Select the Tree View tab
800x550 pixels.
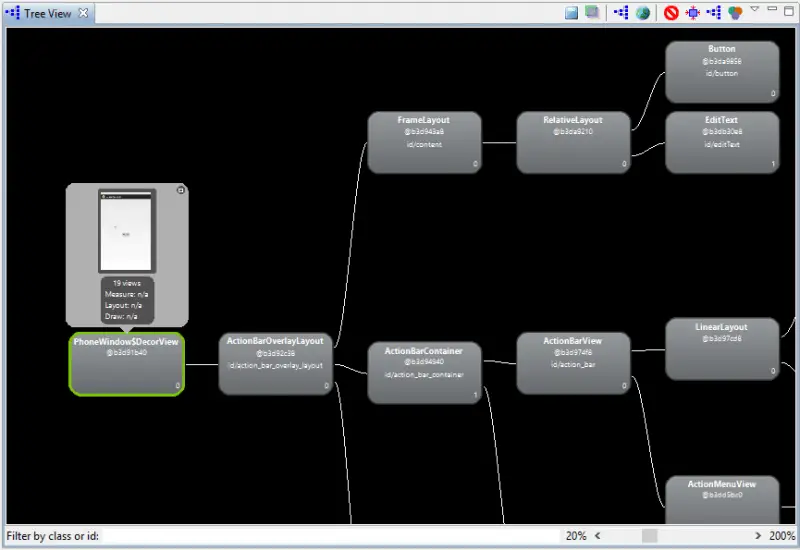coord(47,13)
